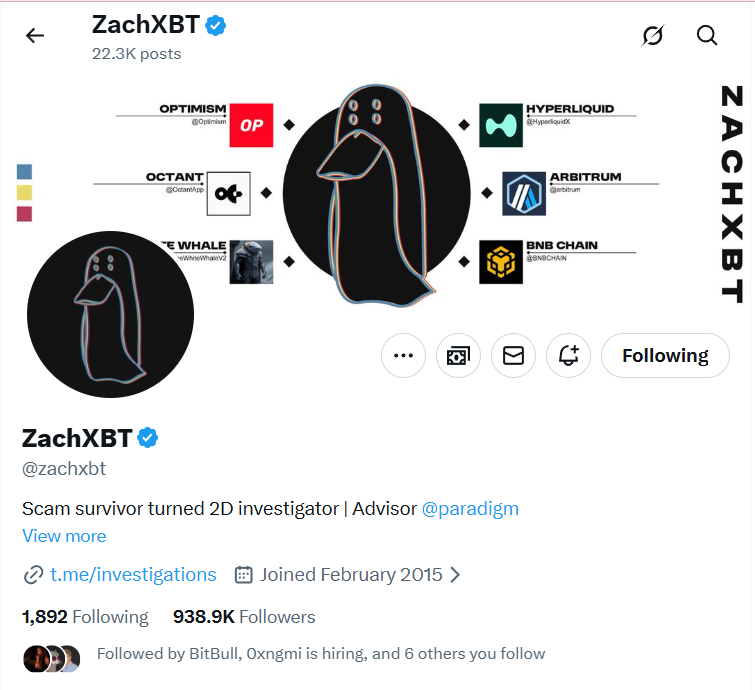
Task: Open followed-by BitBull mutual followers text
Action: [320, 654]
